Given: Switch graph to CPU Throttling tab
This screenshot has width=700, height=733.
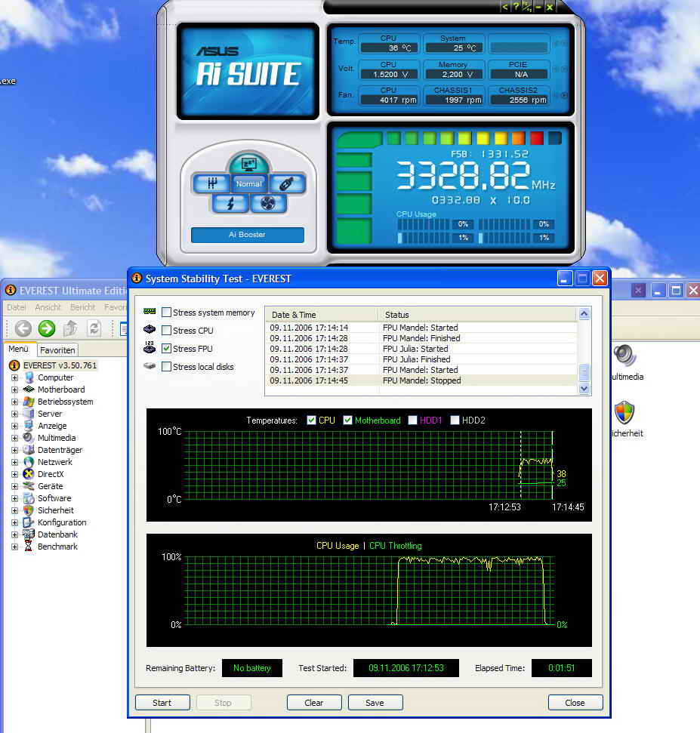Looking at the screenshot, I should pos(395,546).
